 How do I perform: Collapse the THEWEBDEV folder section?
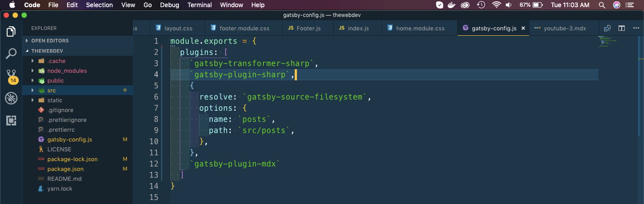[78, 51]
